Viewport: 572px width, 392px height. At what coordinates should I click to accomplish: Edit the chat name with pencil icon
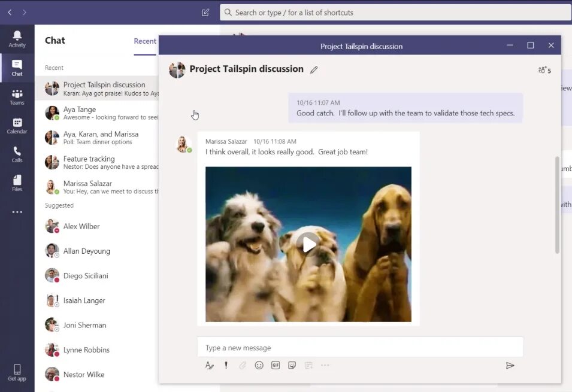314,69
